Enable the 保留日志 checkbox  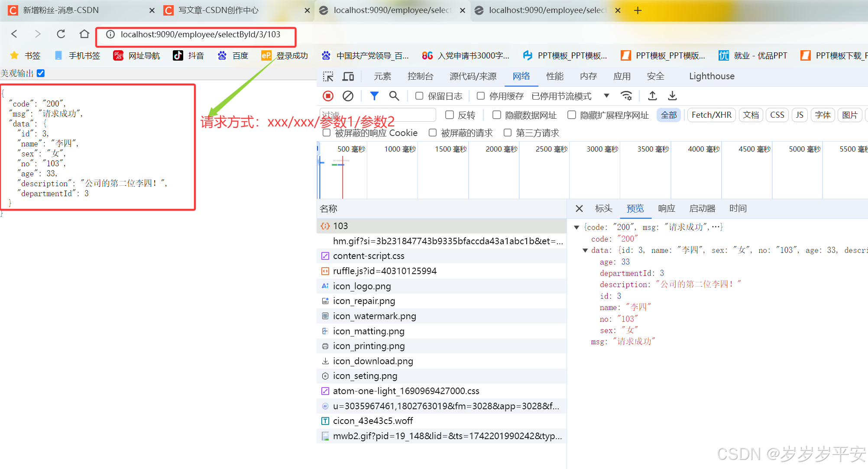(419, 96)
